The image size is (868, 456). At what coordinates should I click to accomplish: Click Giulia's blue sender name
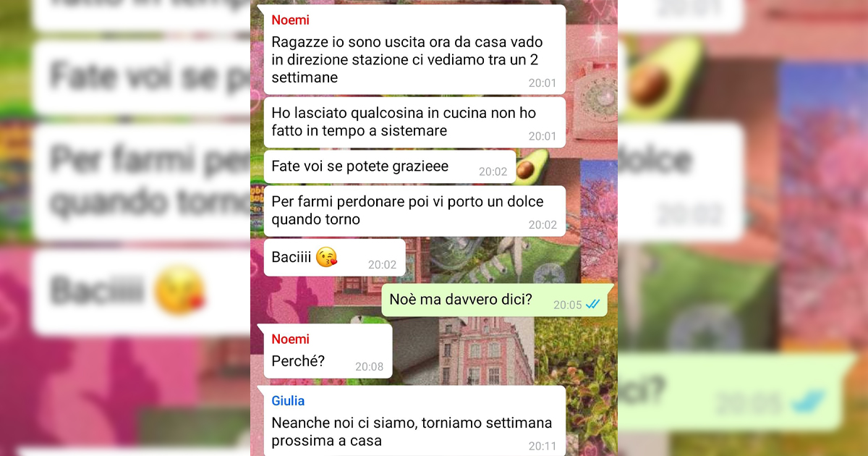[x=288, y=400]
